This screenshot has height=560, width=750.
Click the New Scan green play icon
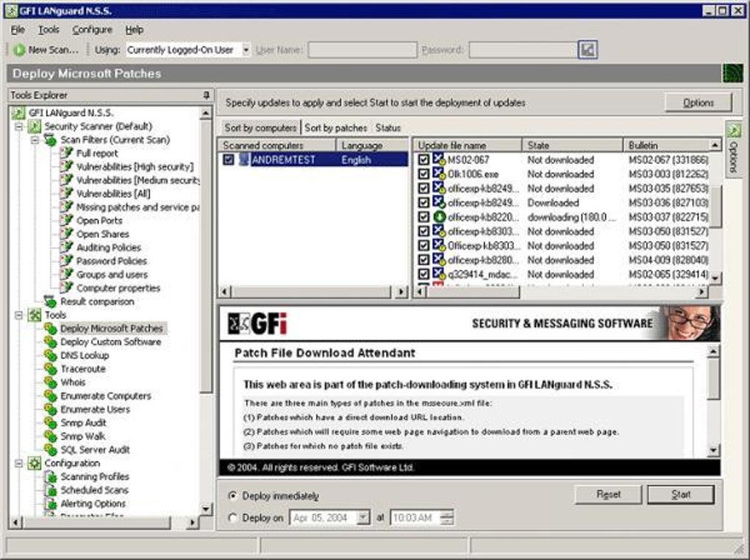(19, 50)
